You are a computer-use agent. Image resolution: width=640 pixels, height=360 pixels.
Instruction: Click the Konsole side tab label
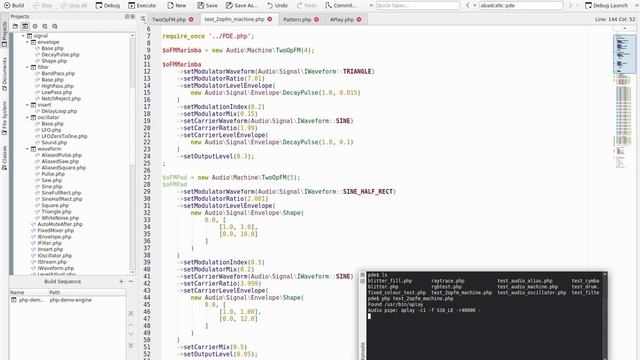point(362,351)
